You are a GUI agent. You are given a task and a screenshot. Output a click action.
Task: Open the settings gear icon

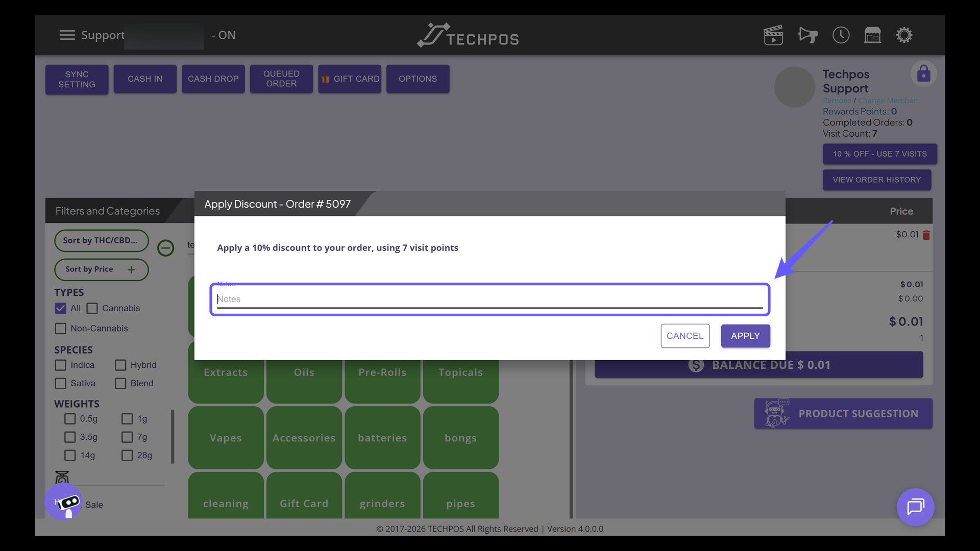click(x=904, y=35)
